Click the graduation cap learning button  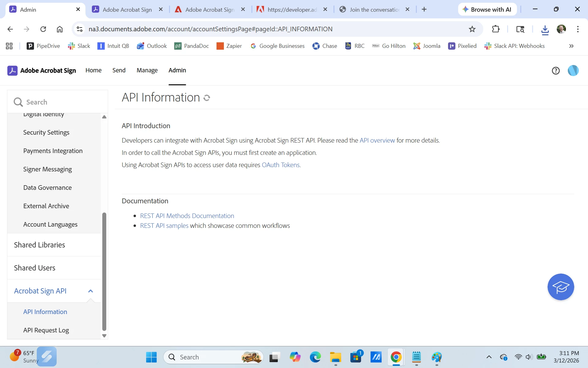click(x=560, y=287)
